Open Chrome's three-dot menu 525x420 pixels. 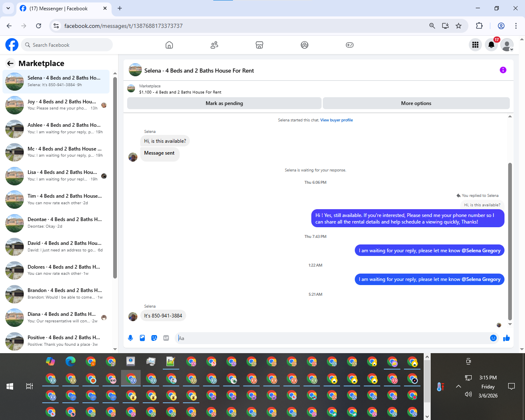tap(516, 26)
